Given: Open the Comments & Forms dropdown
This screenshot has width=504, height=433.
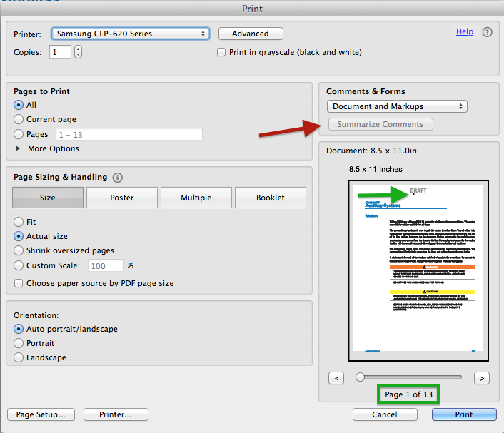Looking at the screenshot, I should [397, 106].
